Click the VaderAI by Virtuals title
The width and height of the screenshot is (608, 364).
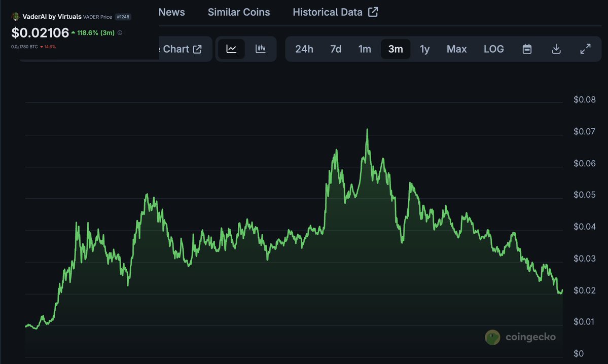(x=52, y=17)
